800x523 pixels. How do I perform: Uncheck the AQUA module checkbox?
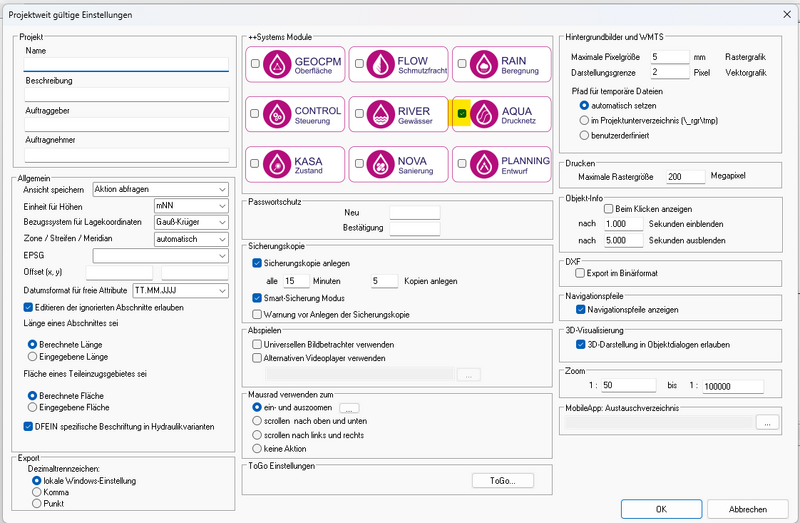click(462, 113)
